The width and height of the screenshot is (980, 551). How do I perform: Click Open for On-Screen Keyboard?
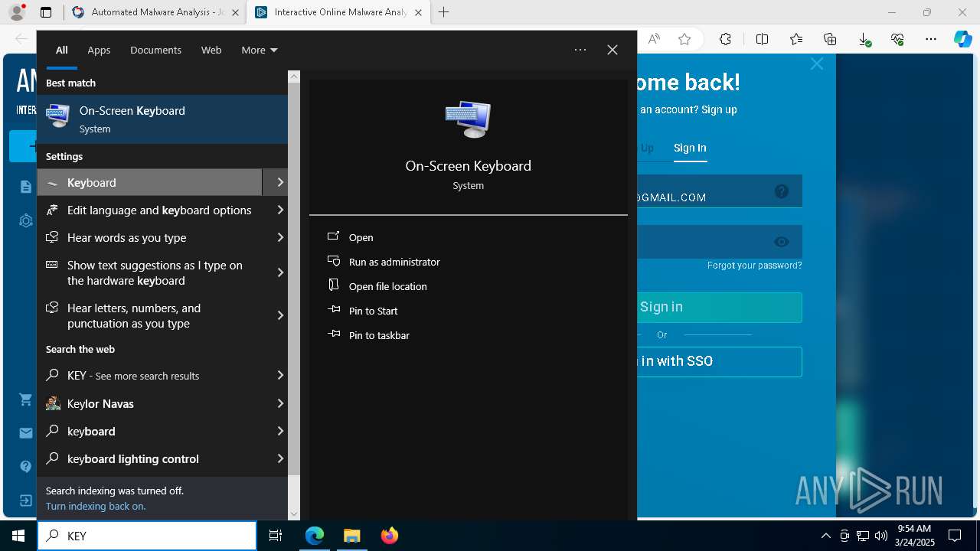[361, 237]
